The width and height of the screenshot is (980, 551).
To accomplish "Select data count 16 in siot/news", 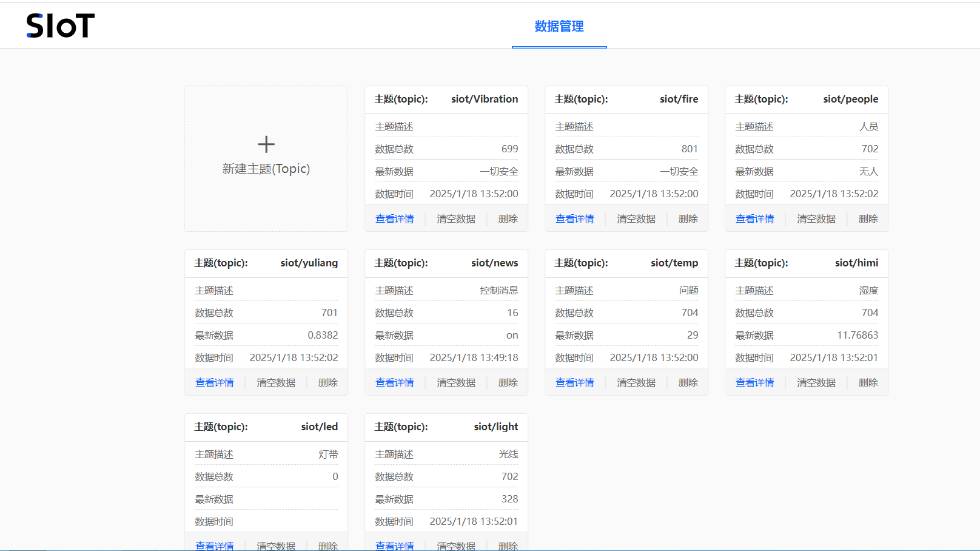I will point(513,313).
